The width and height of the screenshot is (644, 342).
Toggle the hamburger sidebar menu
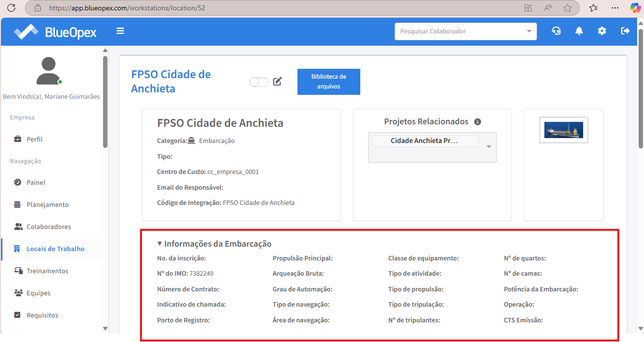pos(120,31)
